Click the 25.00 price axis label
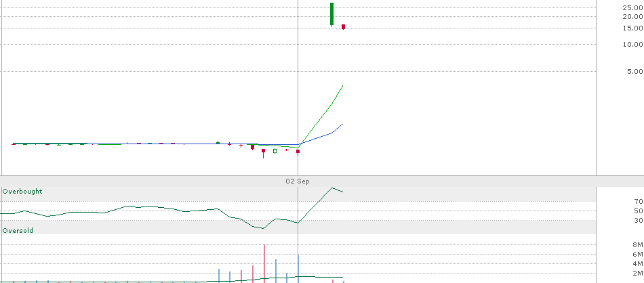644x283 pixels. [633, 7]
